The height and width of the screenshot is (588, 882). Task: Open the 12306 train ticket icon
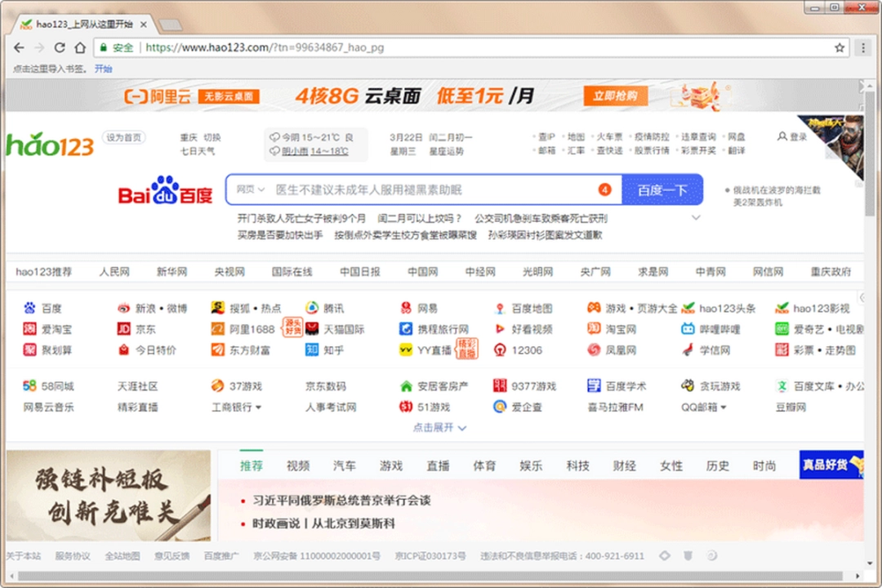point(498,350)
